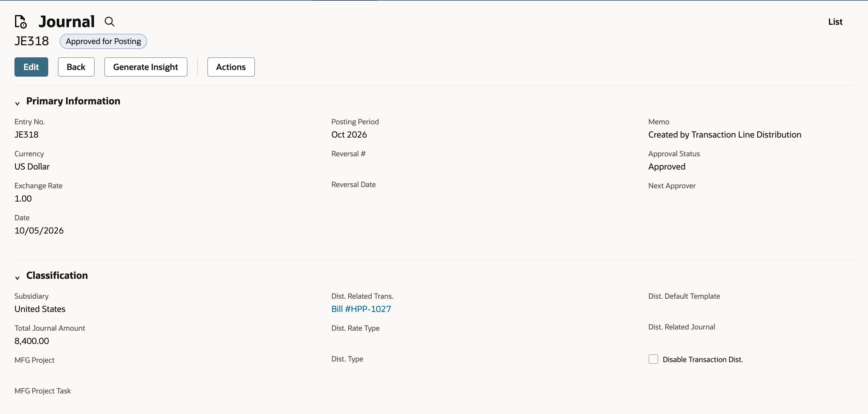Click the MFG Project Task label
Screen dimensions: 868x414
pos(42,391)
